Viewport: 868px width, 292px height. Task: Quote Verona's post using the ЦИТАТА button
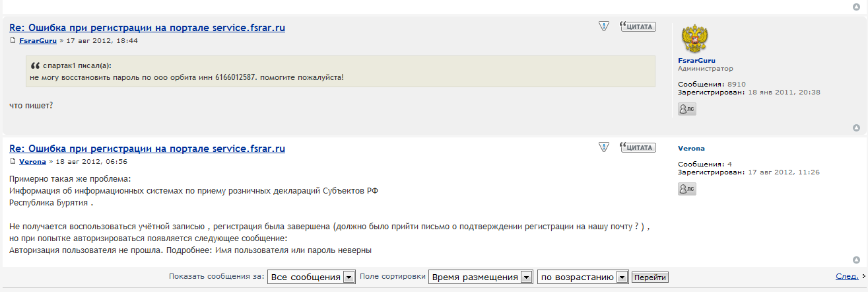[638, 147]
